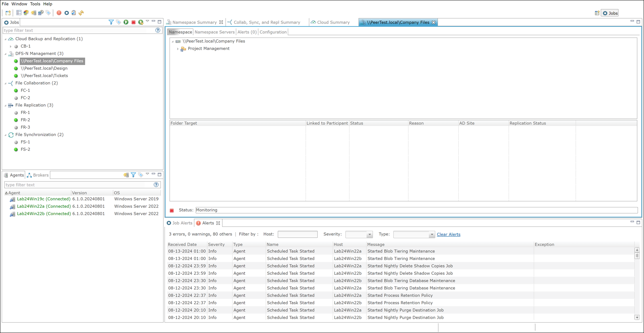Select the FS-2 synchronization job
This screenshot has height=333, width=644.
coord(25,149)
